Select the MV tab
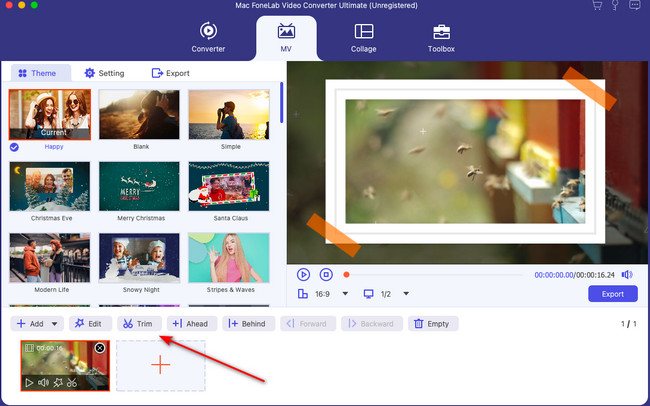The width and height of the screenshot is (650, 406). [x=286, y=38]
